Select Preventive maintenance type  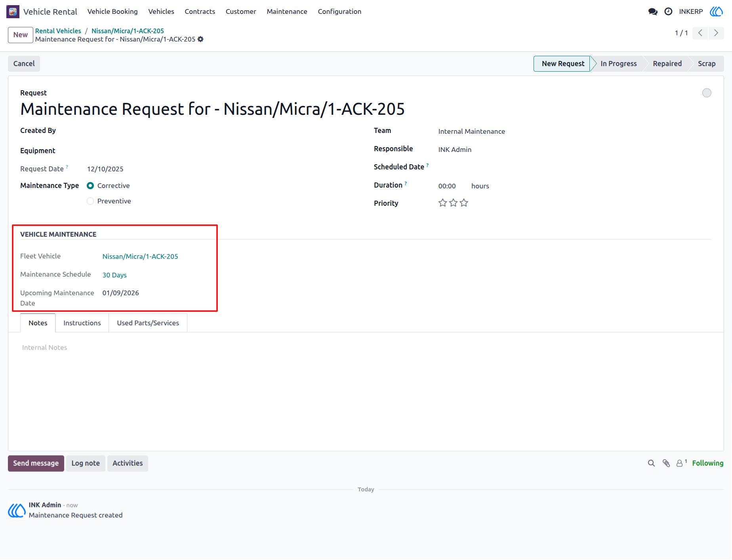tap(90, 201)
